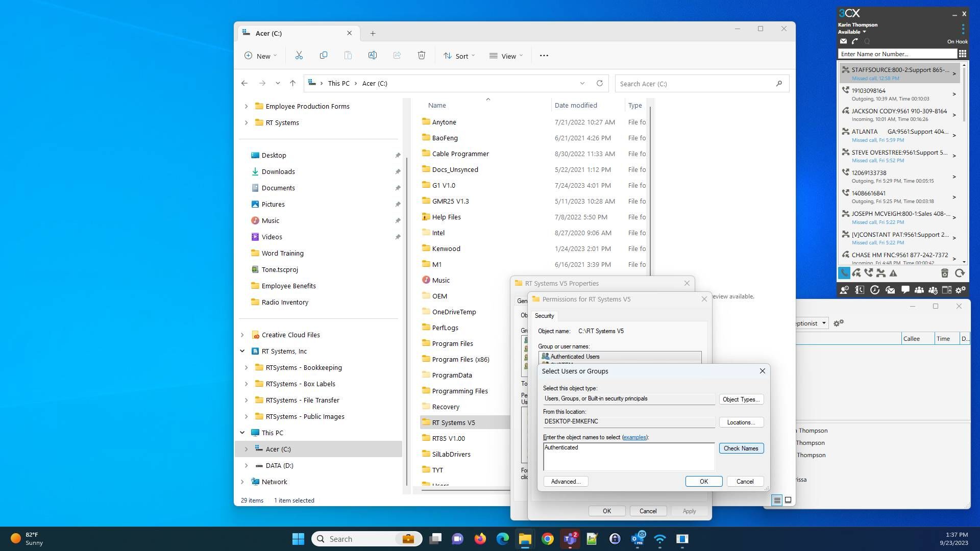Open the Available status dropdown in 3CX
The image size is (980, 551).
852,32
